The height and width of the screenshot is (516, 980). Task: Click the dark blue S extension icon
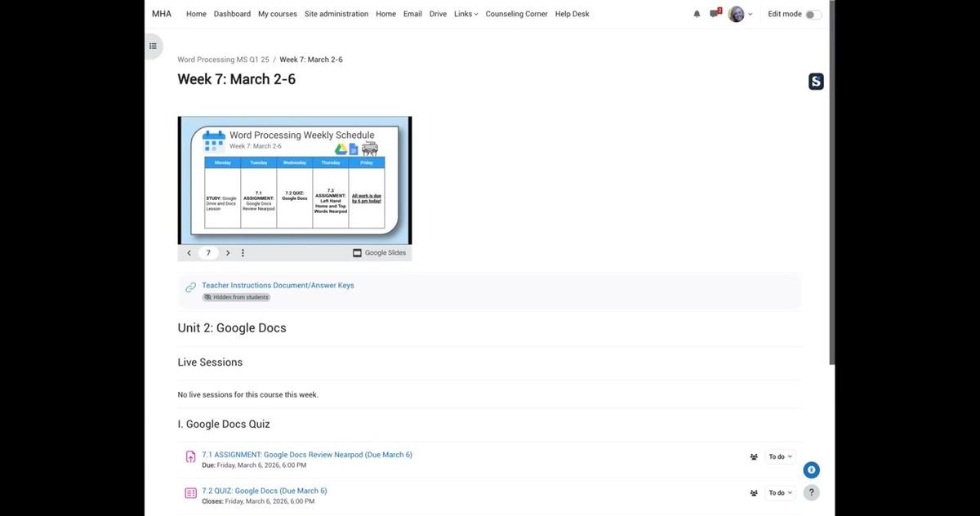tap(816, 82)
